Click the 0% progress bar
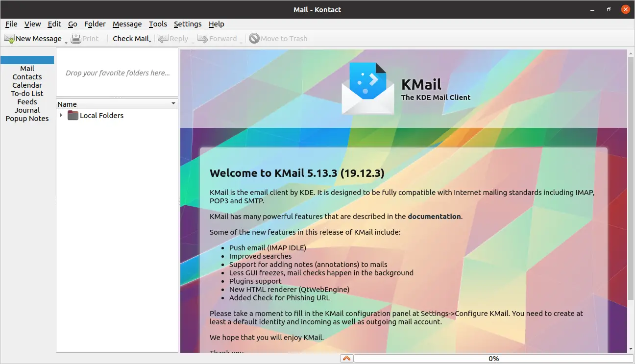This screenshot has height=364, width=635. pyautogui.click(x=493, y=359)
